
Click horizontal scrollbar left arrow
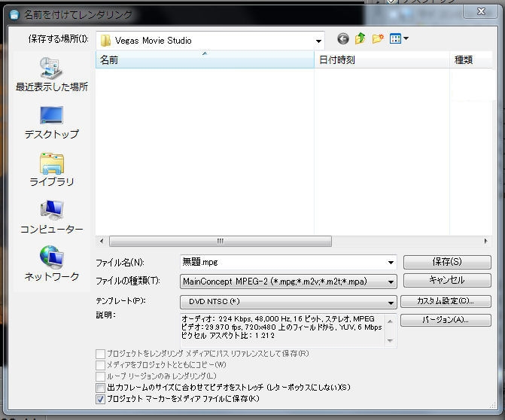102,242
